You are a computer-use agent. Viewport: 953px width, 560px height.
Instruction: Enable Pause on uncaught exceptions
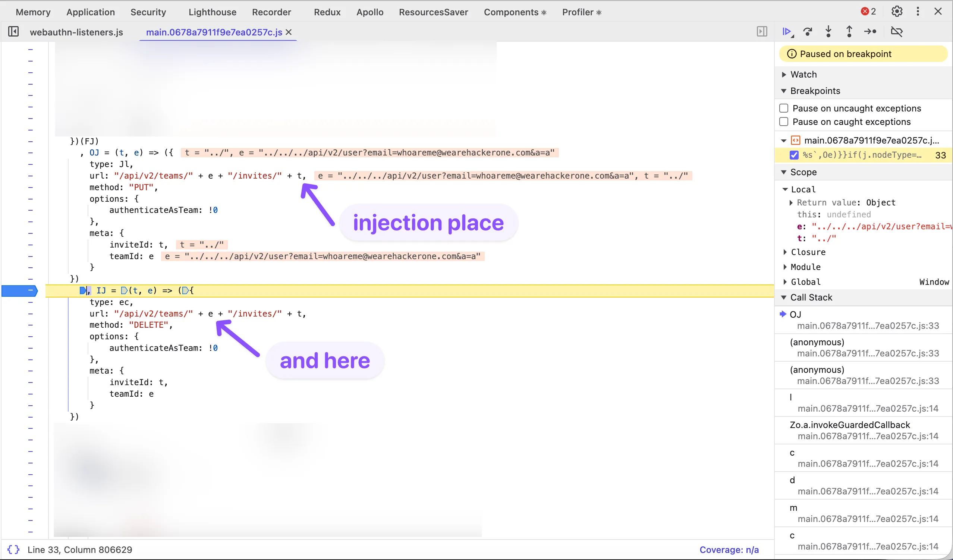click(784, 108)
